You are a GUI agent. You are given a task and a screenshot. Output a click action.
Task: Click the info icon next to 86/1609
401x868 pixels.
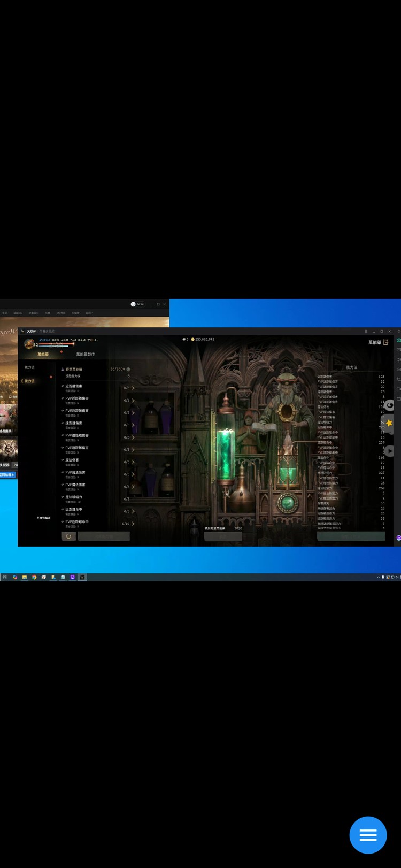click(128, 369)
